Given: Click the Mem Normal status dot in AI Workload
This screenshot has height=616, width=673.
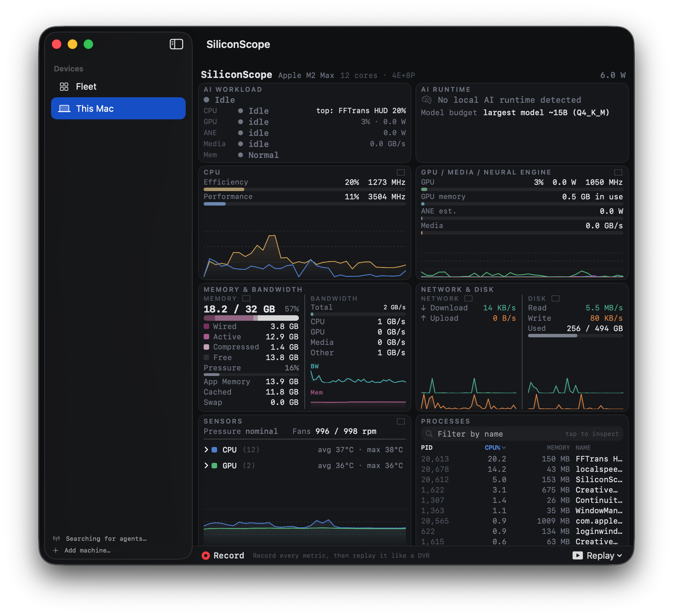Looking at the screenshot, I should [241, 155].
